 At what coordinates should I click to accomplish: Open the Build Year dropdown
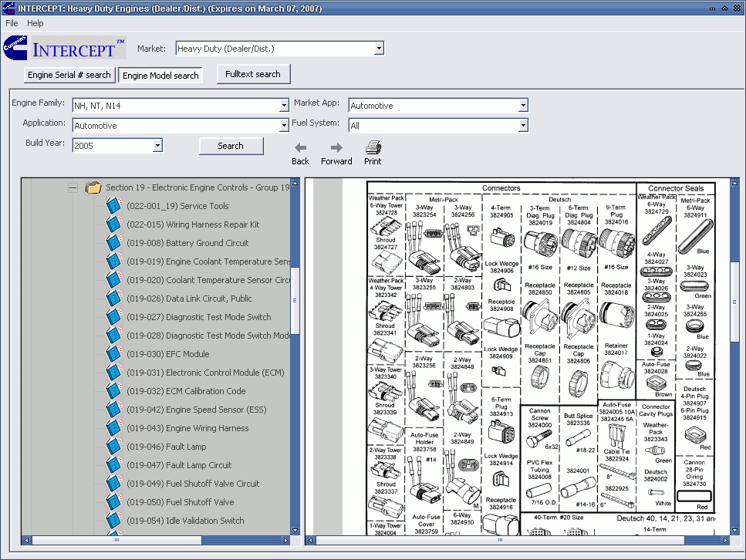point(157,146)
